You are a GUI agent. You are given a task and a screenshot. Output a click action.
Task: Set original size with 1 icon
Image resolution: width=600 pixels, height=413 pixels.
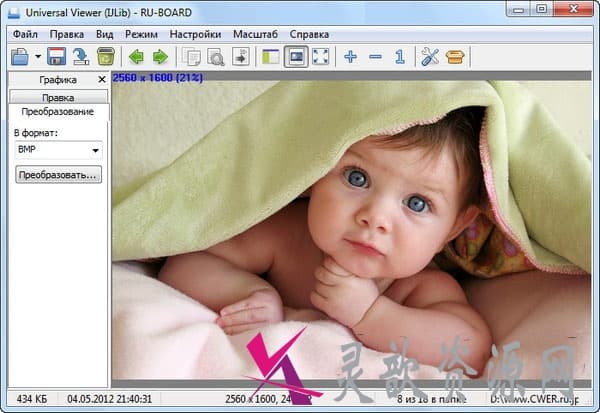click(400, 57)
